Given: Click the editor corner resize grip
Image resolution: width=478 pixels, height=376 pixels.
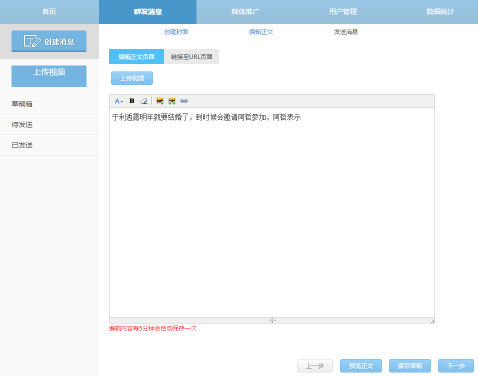Looking at the screenshot, I should [432, 321].
